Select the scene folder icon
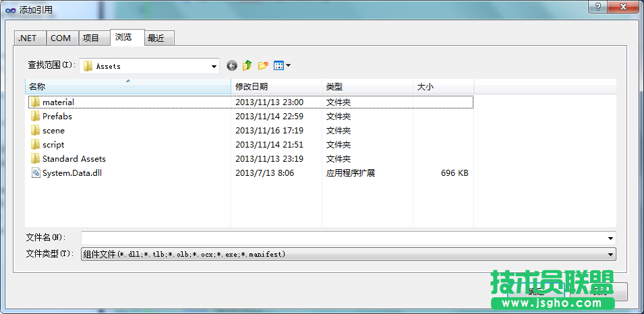The width and height of the screenshot is (644, 314). click(x=35, y=131)
